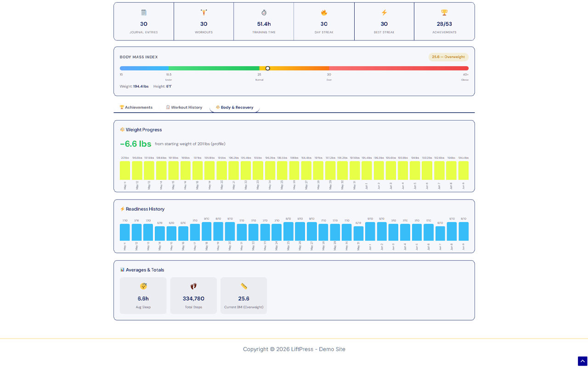Click the Best Streak stat card
The image size is (588, 368).
pos(384,22)
